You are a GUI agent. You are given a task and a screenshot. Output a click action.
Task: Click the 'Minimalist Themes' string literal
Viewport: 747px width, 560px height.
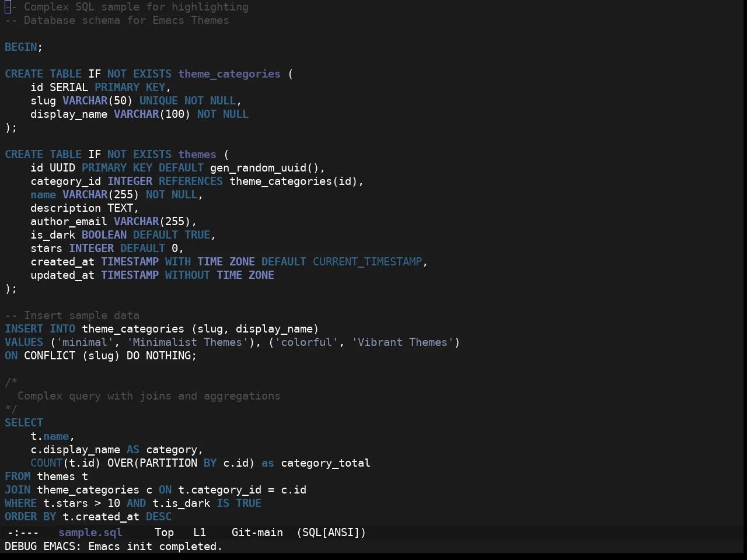coord(187,342)
